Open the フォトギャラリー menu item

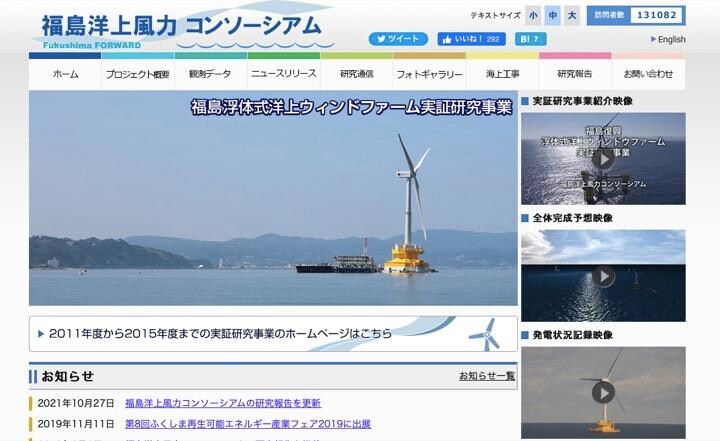coord(429,74)
